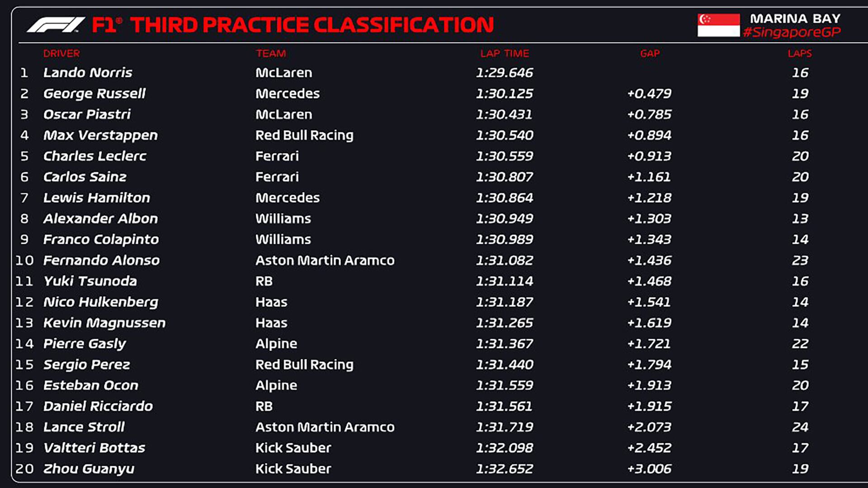Click the #SingaporeGP hashtag
This screenshot has height=488, width=868.
792,32
